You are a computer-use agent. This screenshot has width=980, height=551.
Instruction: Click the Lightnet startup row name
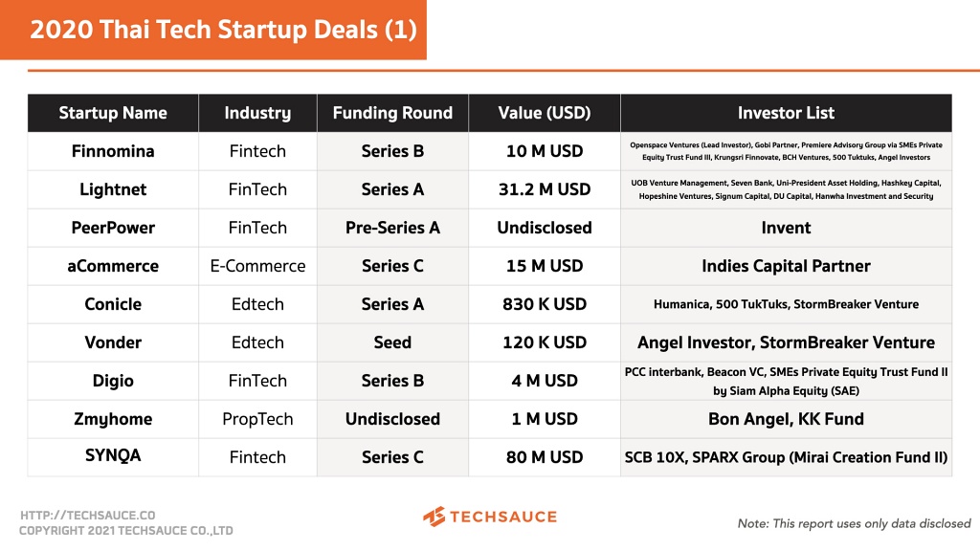click(x=113, y=189)
